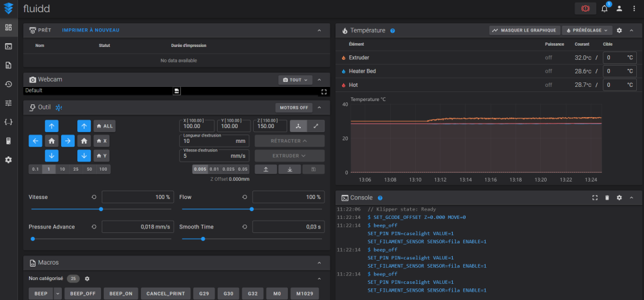
Task: Collapse the Outil panel
Action: [319, 108]
